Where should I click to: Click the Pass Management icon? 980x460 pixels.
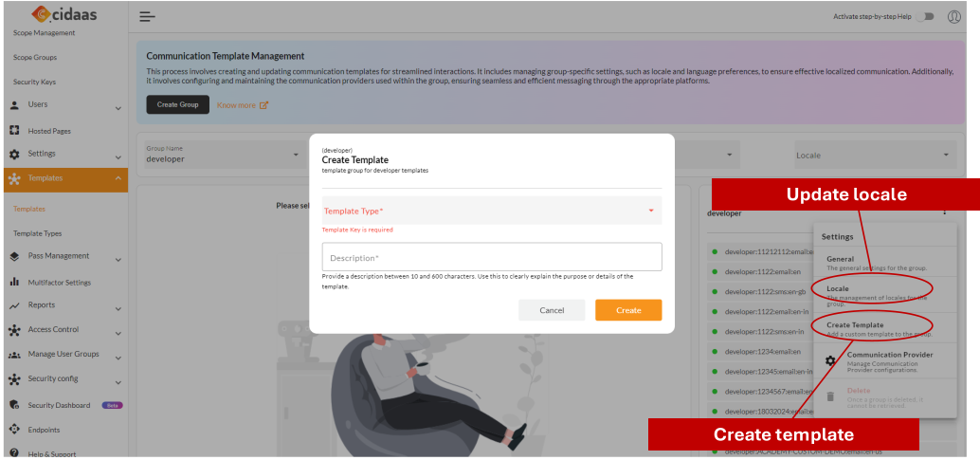[14, 257]
